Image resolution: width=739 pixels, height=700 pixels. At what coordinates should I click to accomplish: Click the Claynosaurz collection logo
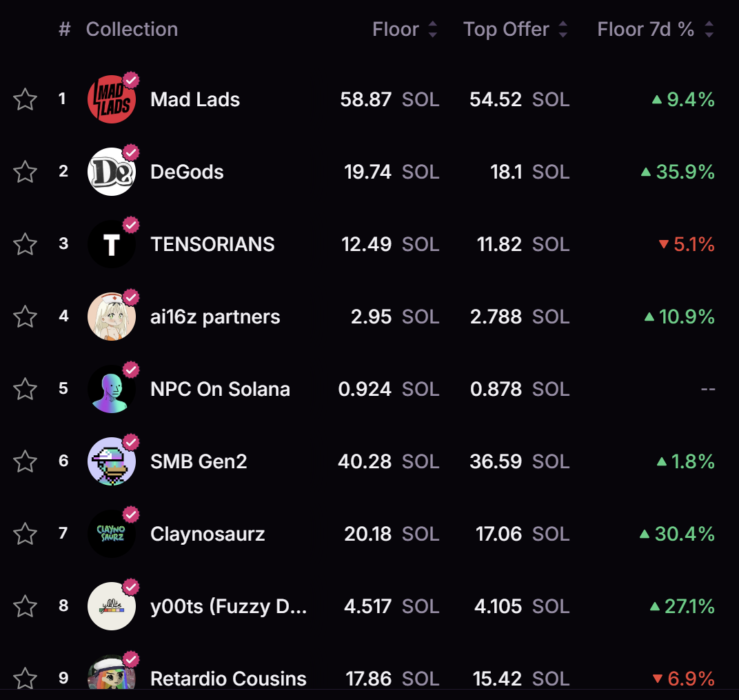(111, 534)
